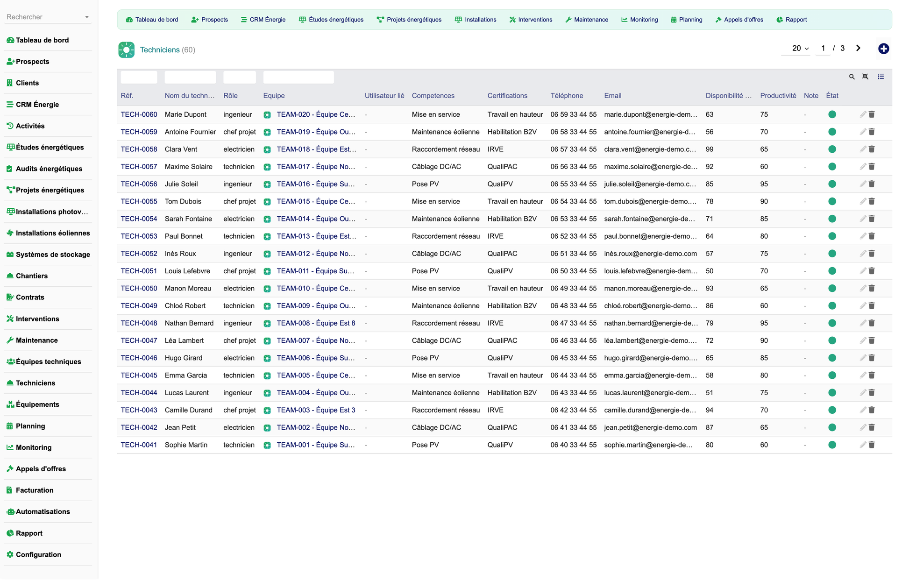Click the green status dot for TECH-0058
The height and width of the screenshot is (588, 909).
click(832, 149)
